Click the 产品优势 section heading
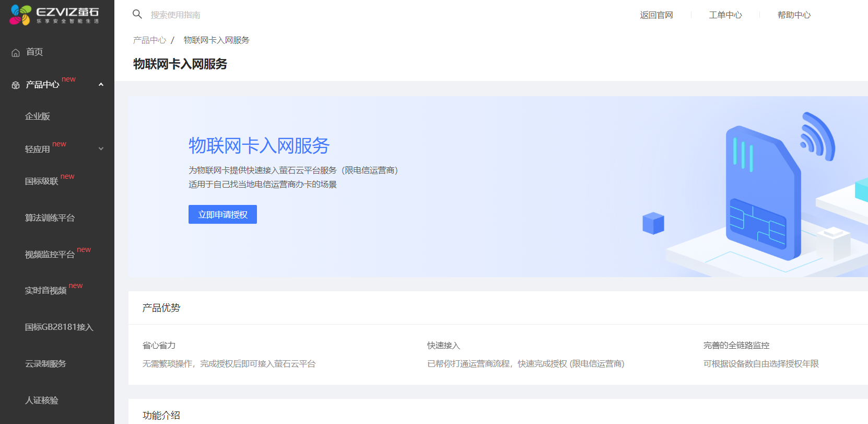This screenshot has height=424, width=868. coord(161,308)
